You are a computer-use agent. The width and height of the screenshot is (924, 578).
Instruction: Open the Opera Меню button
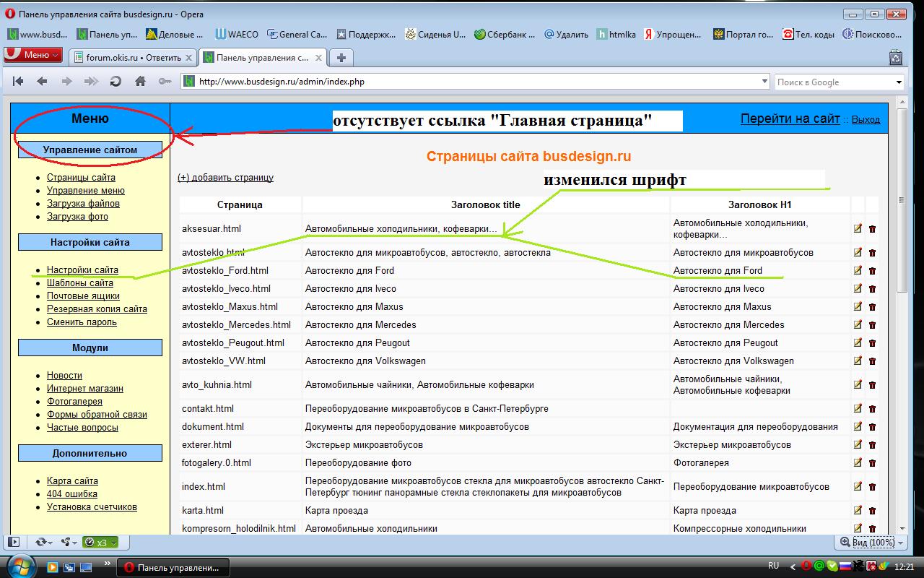(33, 55)
